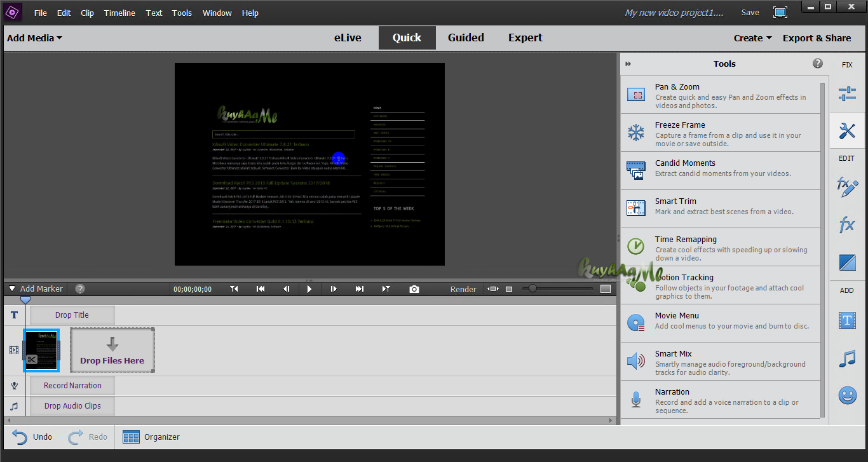This screenshot has width=868, height=462.
Task: Collapse the Tools panel with double arrow
Action: (628, 64)
